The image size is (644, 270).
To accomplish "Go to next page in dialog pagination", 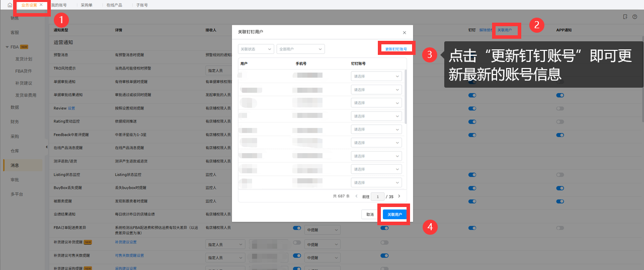I will [x=399, y=196].
